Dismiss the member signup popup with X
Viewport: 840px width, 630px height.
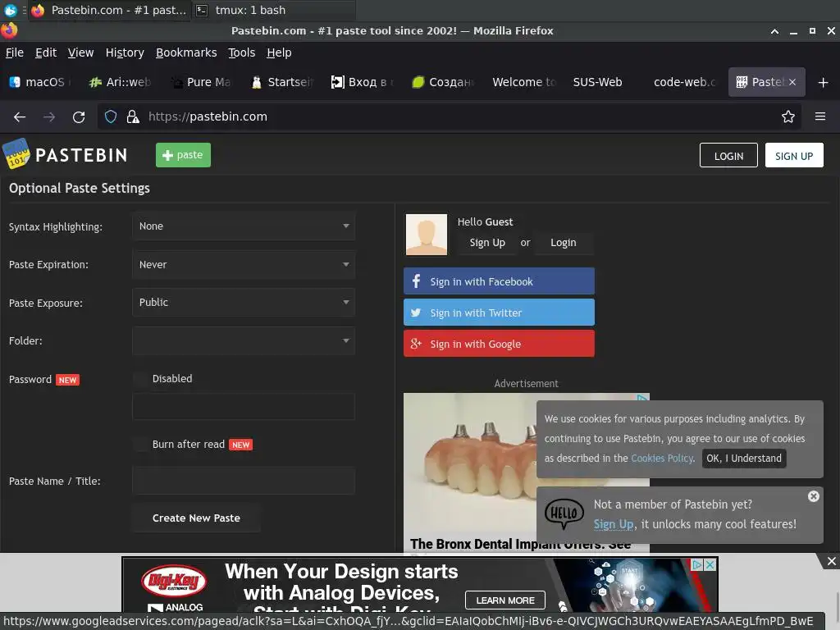click(x=813, y=496)
